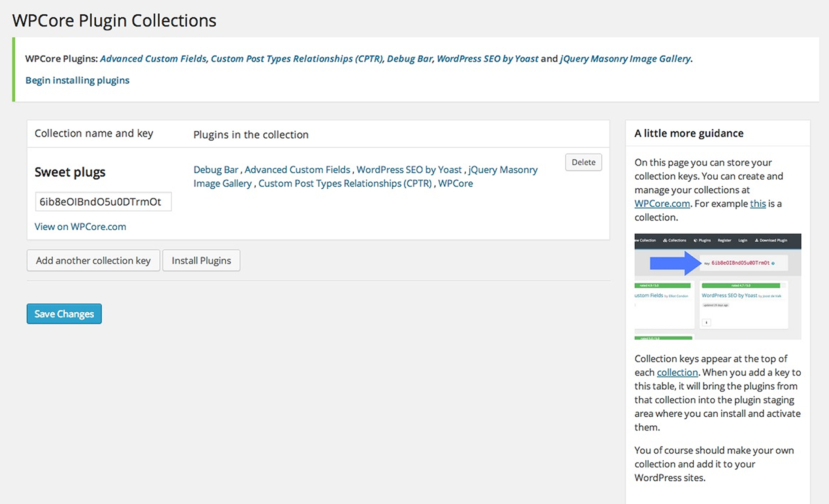Open the WPCore.com link in guidance panel

(x=662, y=204)
